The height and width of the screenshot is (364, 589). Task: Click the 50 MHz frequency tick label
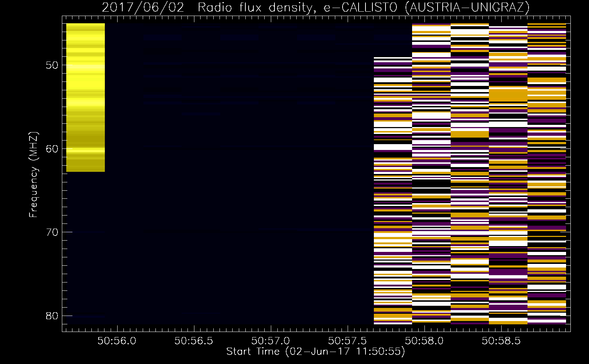(52, 65)
